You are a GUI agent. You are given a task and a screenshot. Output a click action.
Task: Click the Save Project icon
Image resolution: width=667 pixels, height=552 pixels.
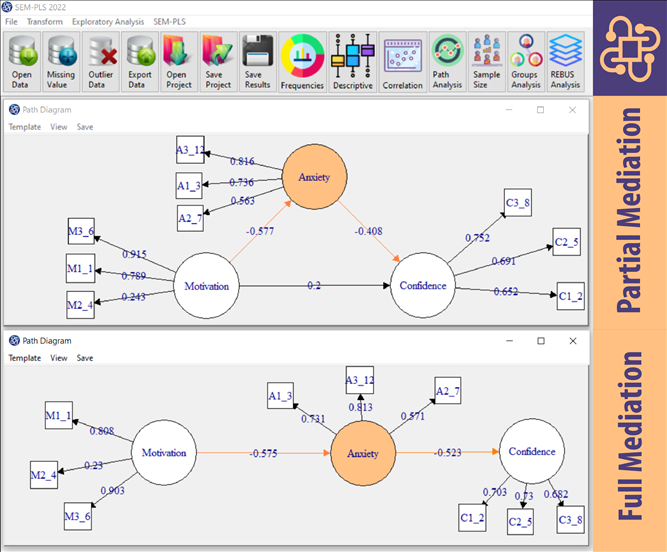coord(218,62)
